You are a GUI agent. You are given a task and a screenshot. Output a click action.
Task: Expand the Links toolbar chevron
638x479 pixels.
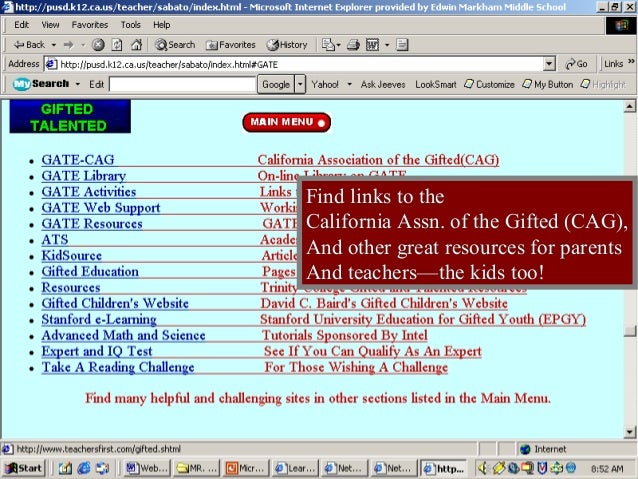[631, 62]
